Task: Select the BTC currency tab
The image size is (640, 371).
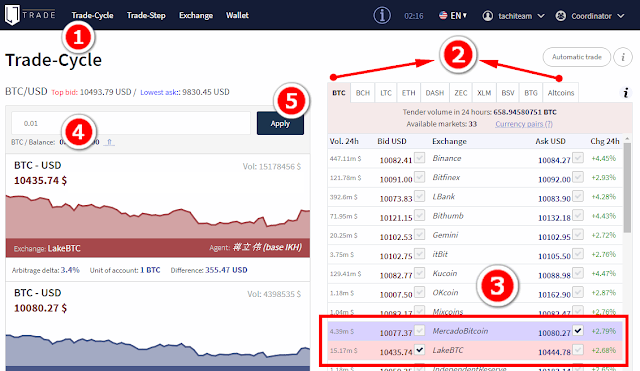Action: tap(339, 93)
